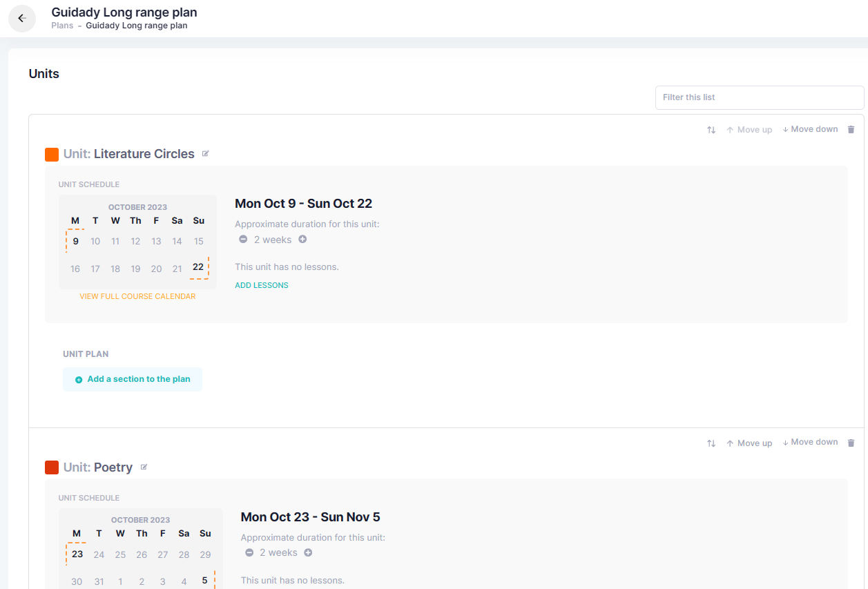
Task: Click the reorder icon on Poetry unit
Action: tap(711, 443)
